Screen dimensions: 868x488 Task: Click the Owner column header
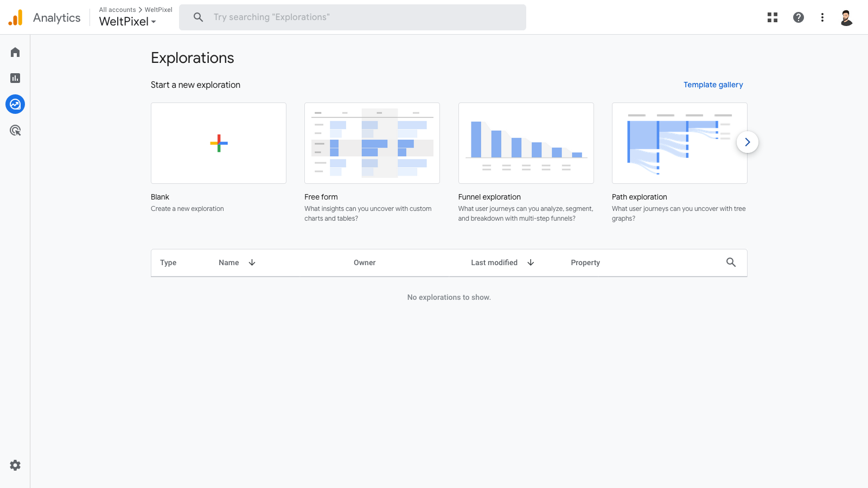(x=365, y=262)
